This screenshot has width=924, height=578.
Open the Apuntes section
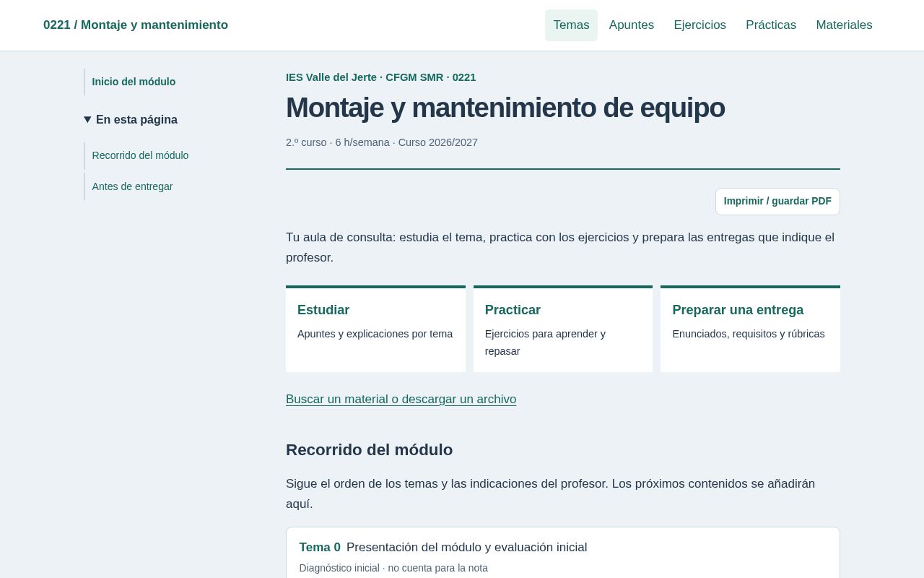click(632, 25)
